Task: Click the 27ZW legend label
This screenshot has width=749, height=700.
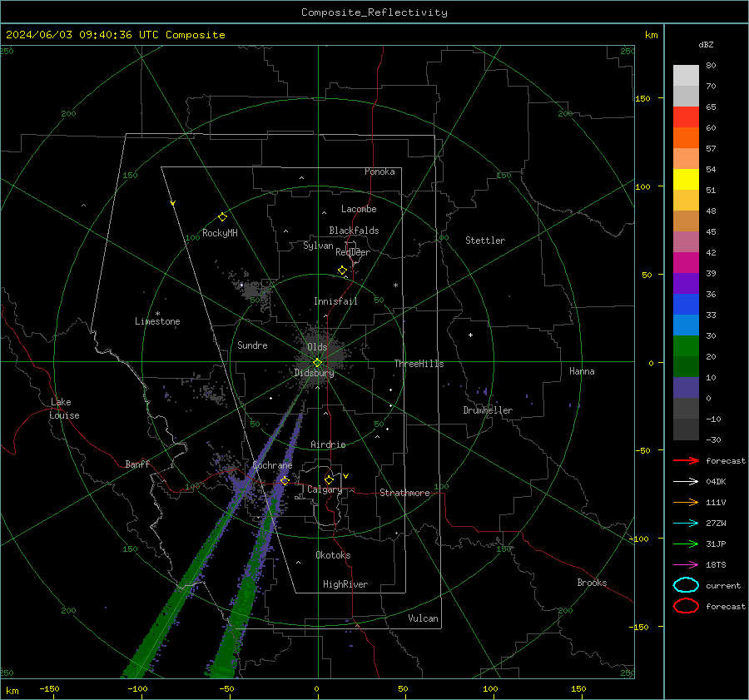Action: click(716, 524)
